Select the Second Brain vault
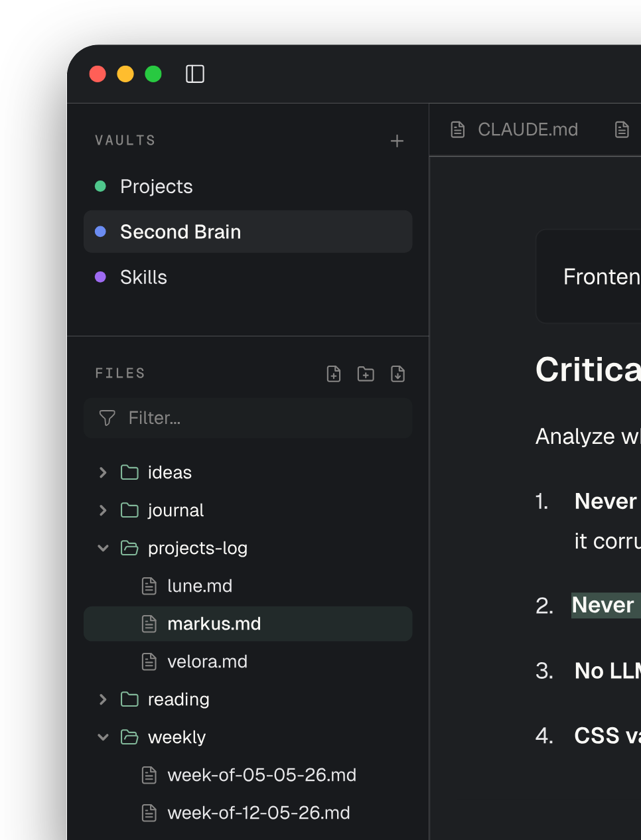 [248, 232]
